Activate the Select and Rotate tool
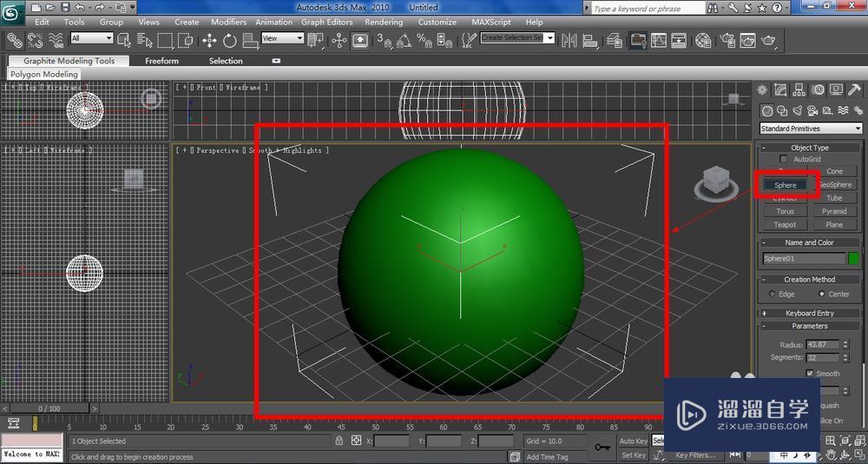The height and width of the screenshot is (464, 868). click(230, 40)
